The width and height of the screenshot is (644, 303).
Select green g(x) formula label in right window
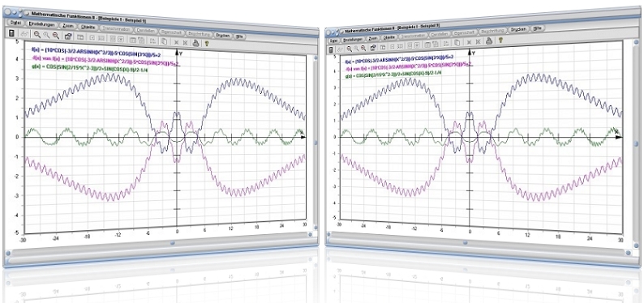tap(393, 74)
